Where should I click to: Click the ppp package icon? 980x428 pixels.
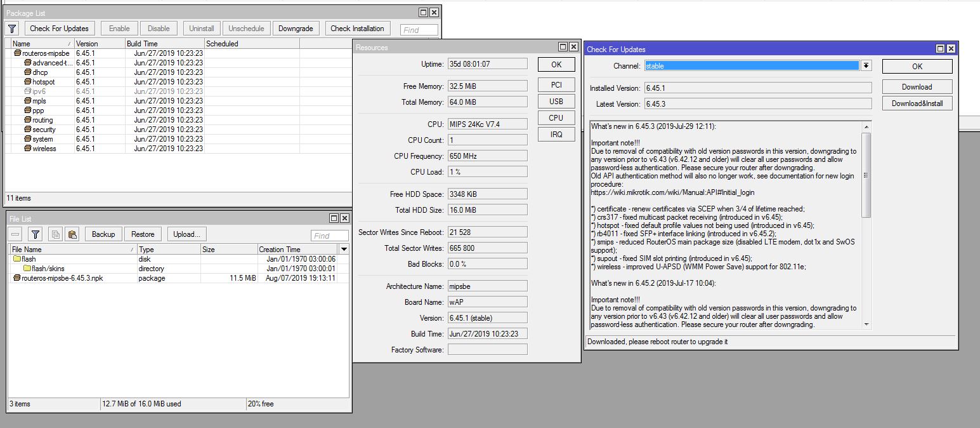coord(28,110)
